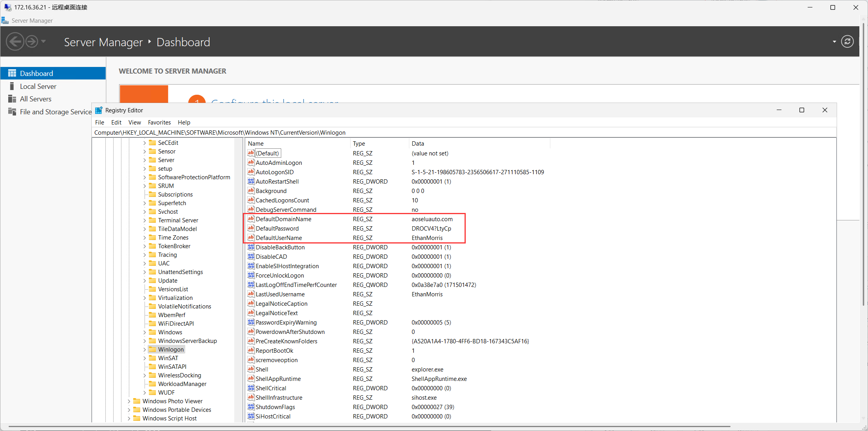Click the Local Server sidebar icon
The height and width of the screenshot is (431, 868).
click(x=12, y=86)
